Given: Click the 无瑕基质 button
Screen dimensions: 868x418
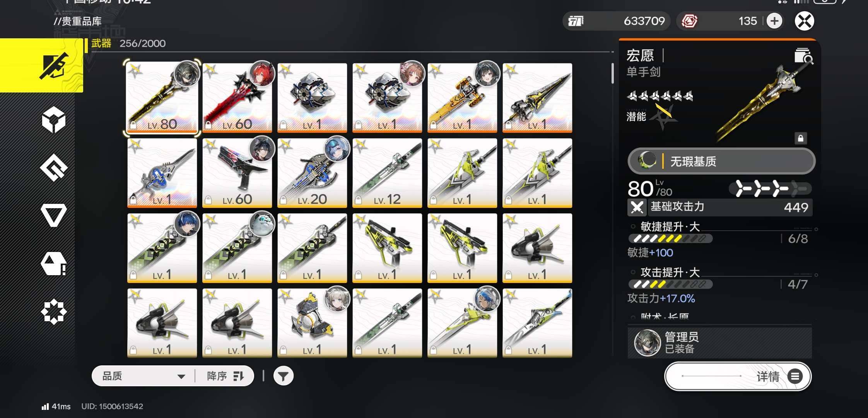Looking at the screenshot, I should coord(721,161).
